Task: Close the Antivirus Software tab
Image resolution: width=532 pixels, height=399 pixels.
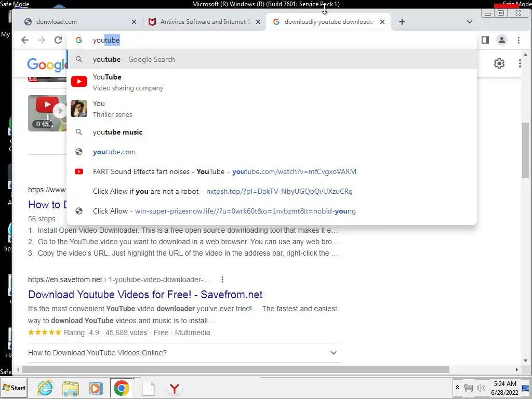Action: [x=258, y=22]
